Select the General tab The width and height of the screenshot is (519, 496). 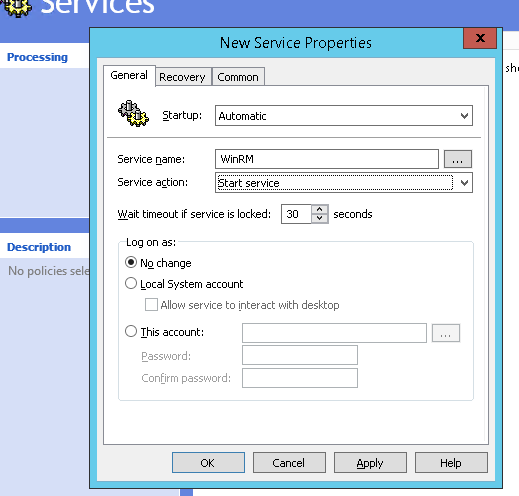point(129,75)
